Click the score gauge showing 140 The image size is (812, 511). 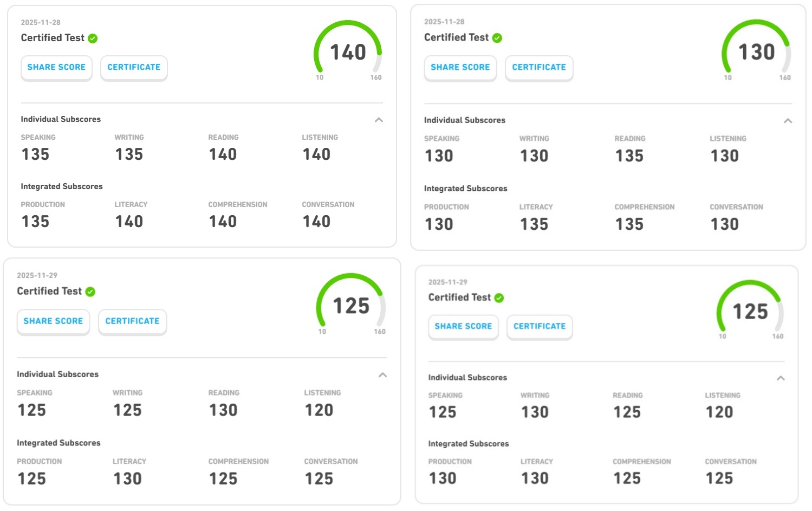click(348, 53)
